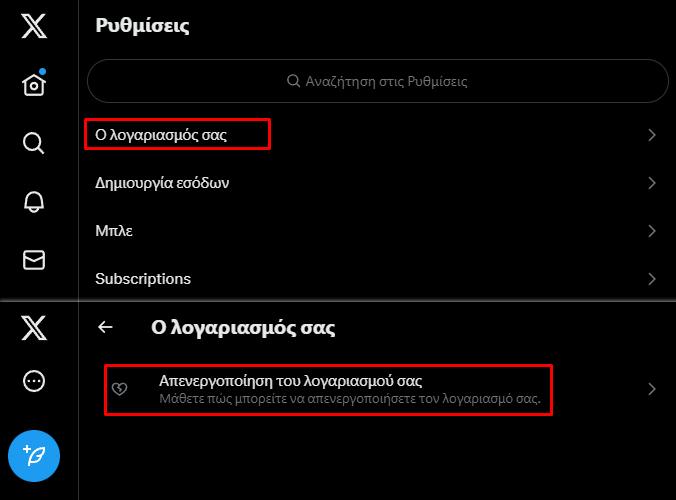Click the blue compose post button

click(x=34, y=456)
